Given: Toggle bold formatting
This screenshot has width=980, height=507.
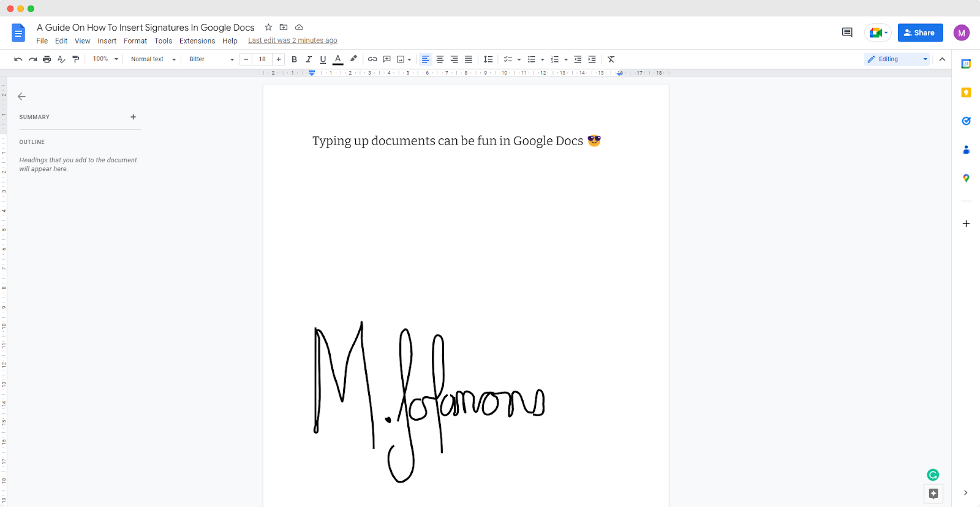Looking at the screenshot, I should tap(294, 59).
